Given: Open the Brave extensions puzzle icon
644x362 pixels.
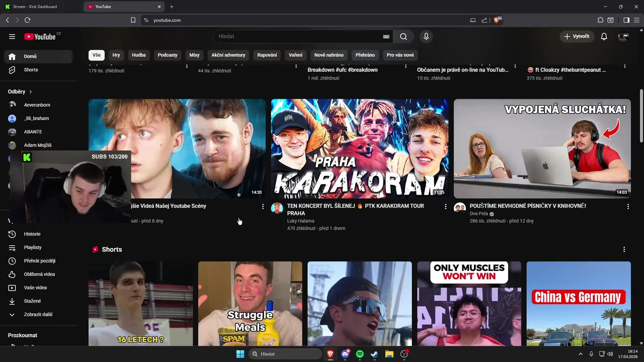Looking at the screenshot, I should (600, 20).
